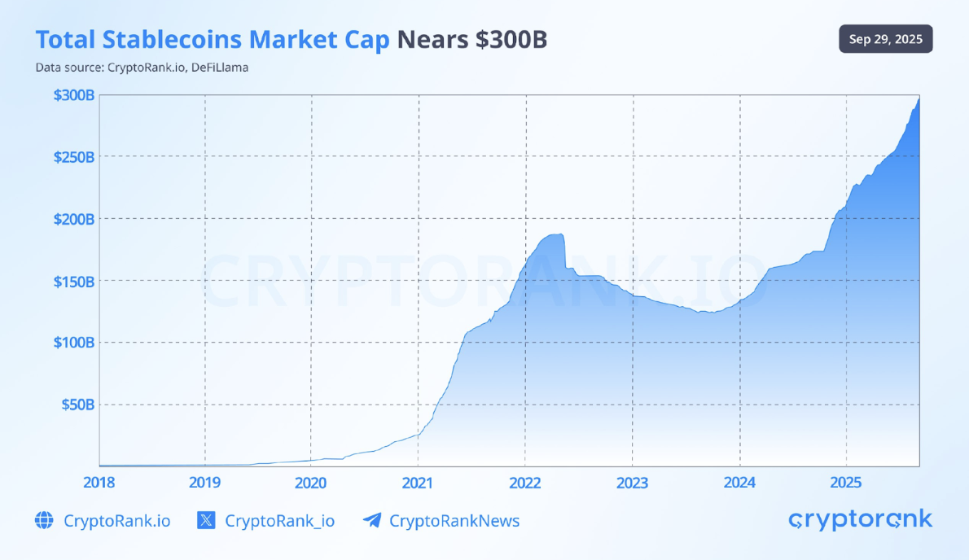
Task: Click the $50B label on the y-axis
Action: [x=77, y=405]
